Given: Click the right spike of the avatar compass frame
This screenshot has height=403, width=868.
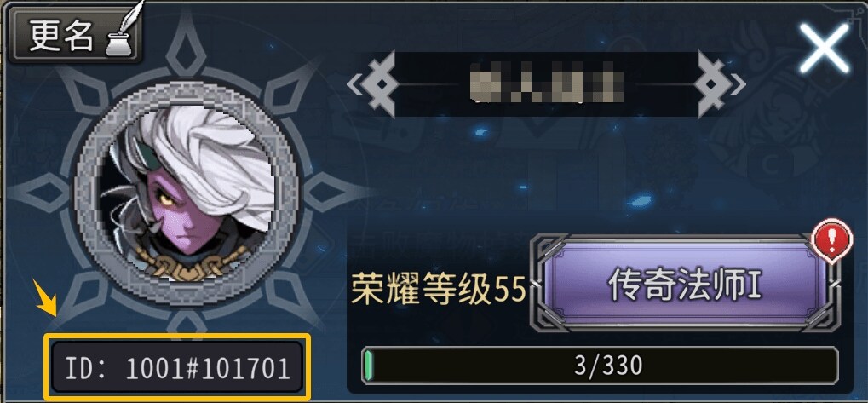Looking at the screenshot, I should pos(337,193).
